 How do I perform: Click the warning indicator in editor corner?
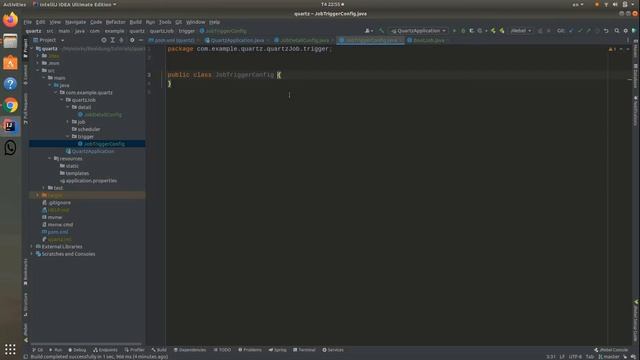click(612, 49)
